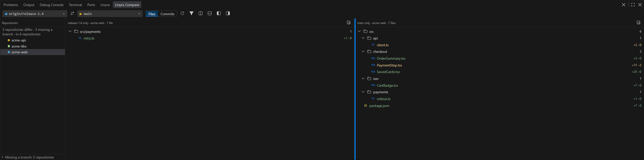The image size is (644, 160).
Task: Collapse the checkout folder chevron
Action: pyautogui.click(x=363, y=52)
